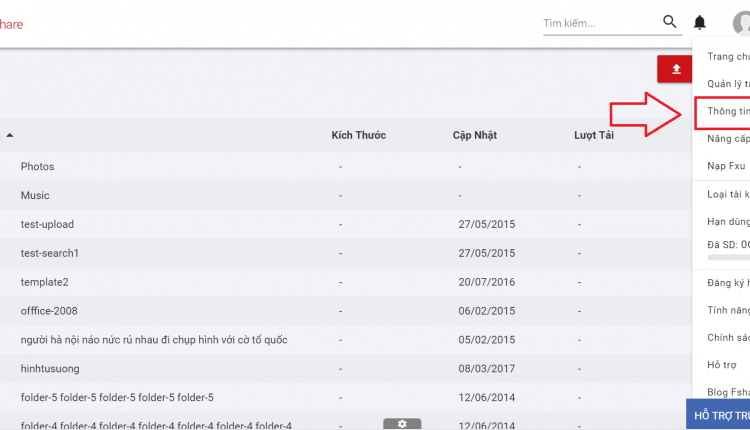
Task: Sort by Cập Nhật column
Action: click(x=475, y=135)
